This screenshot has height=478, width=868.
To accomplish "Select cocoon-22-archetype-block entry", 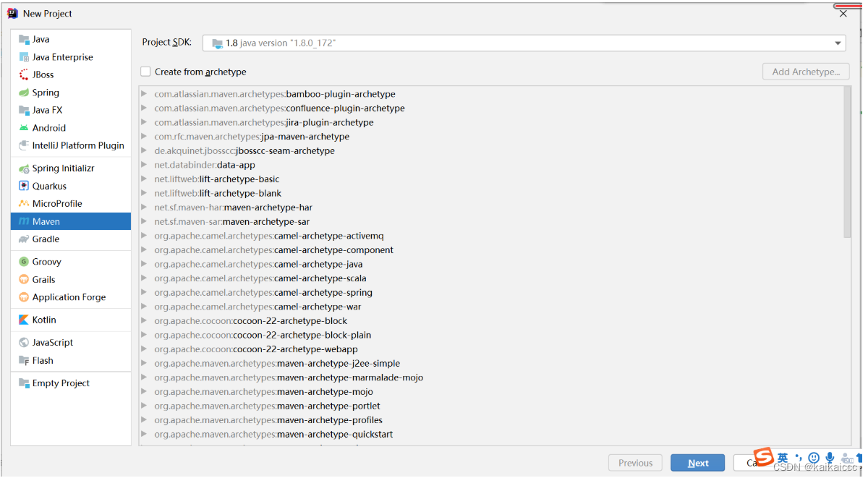I will point(250,321).
